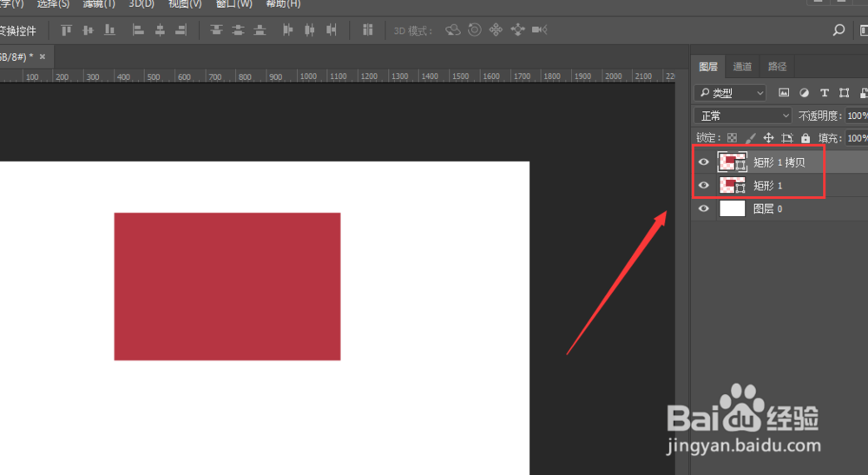Select the 3D roll mode icon
The image size is (868, 475).
coord(475,30)
